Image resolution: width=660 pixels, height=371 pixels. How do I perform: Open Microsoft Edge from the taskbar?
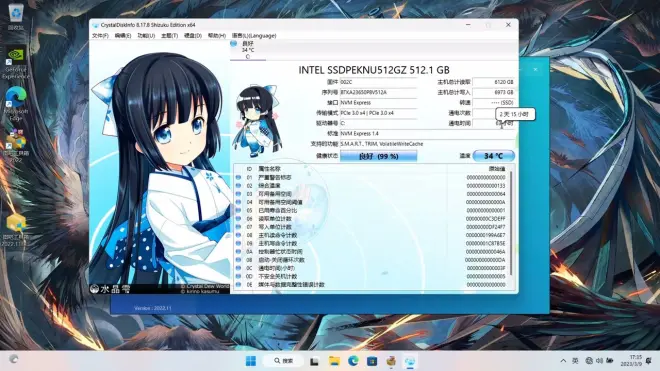click(353, 361)
